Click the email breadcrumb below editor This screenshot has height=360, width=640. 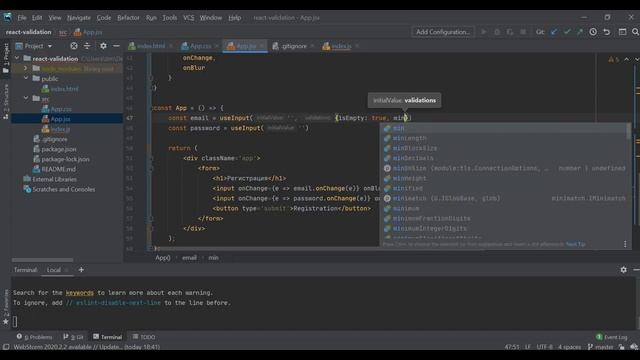[x=189, y=258]
